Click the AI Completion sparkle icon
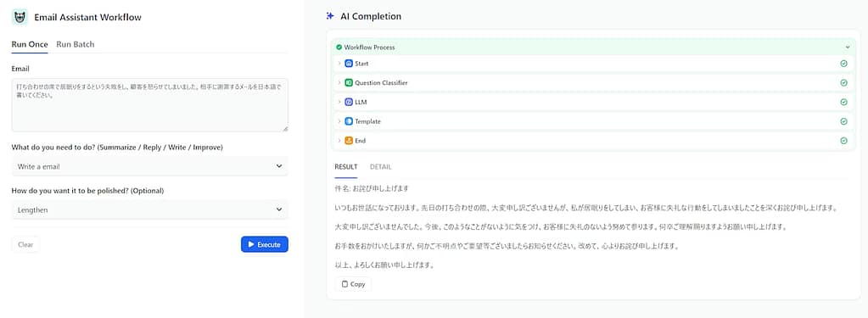 pos(330,16)
